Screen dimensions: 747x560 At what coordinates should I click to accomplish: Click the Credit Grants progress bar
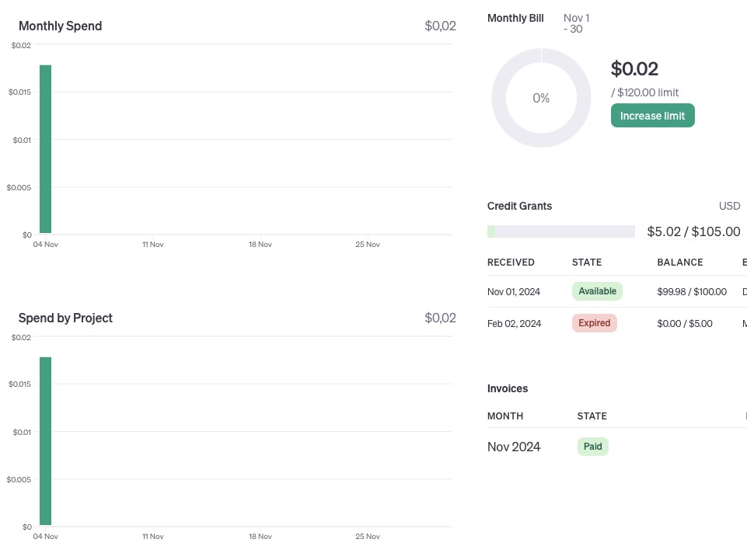(x=560, y=231)
